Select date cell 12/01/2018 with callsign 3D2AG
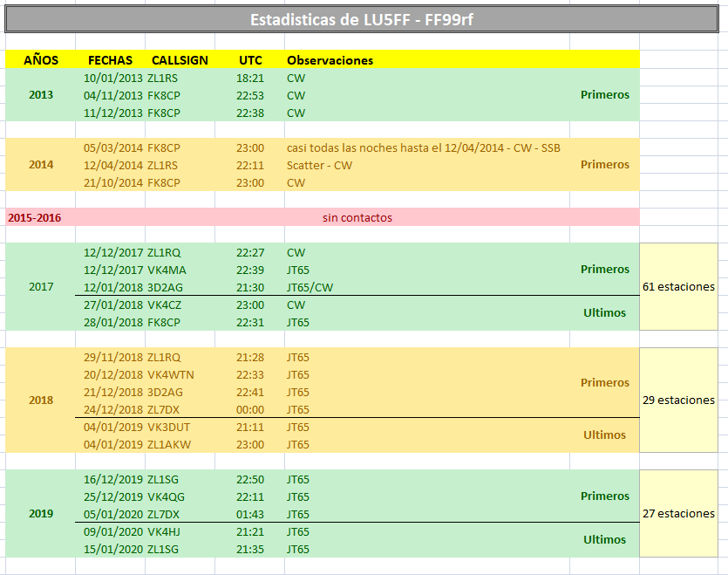728x575 pixels. click(112, 287)
